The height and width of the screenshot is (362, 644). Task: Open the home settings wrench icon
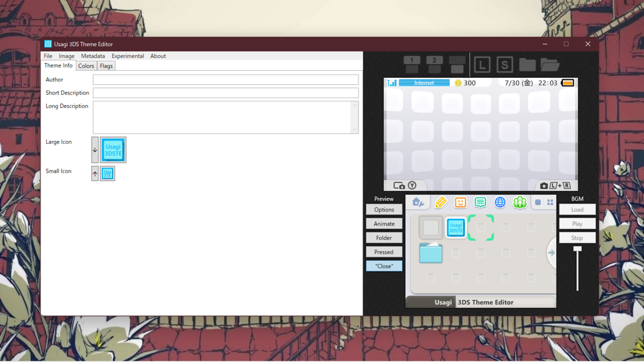click(418, 202)
